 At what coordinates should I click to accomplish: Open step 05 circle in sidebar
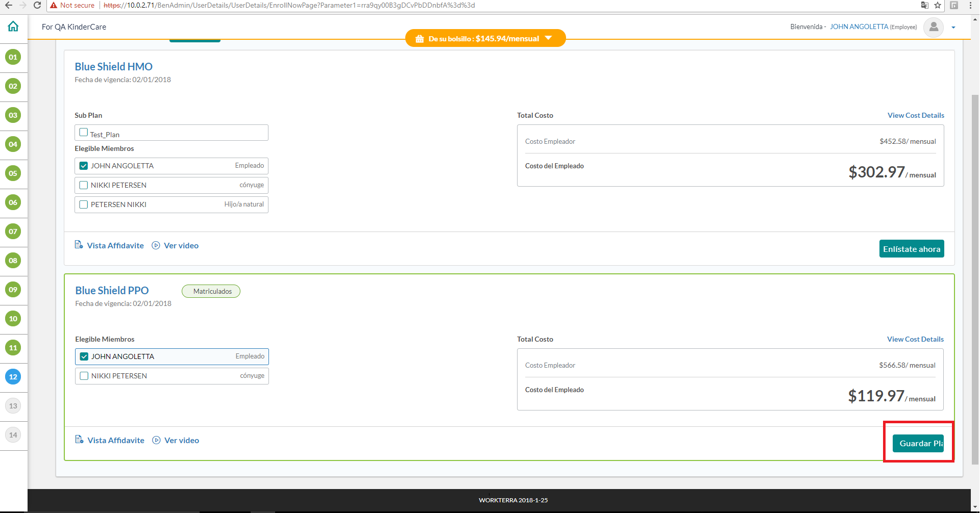pyautogui.click(x=13, y=173)
